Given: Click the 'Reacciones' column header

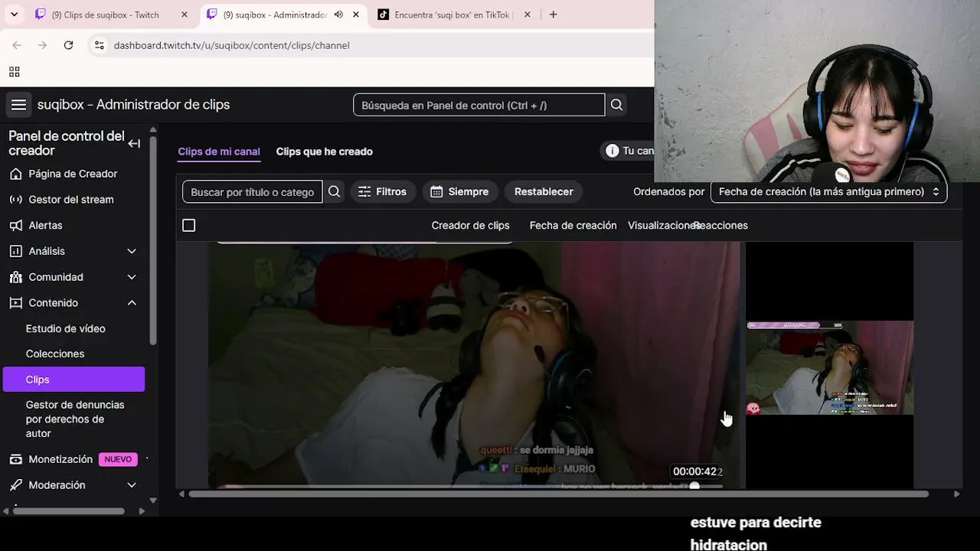Looking at the screenshot, I should (721, 225).
